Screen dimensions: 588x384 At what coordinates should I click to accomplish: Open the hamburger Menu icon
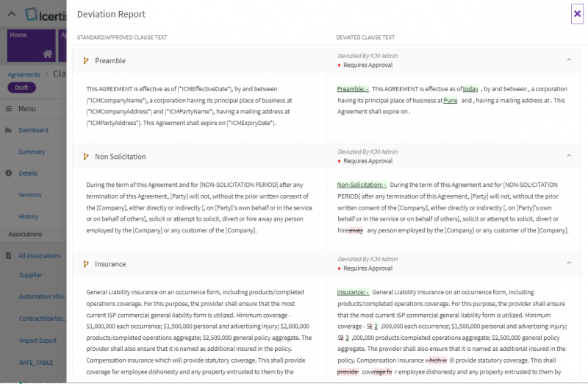pos(9,108)
